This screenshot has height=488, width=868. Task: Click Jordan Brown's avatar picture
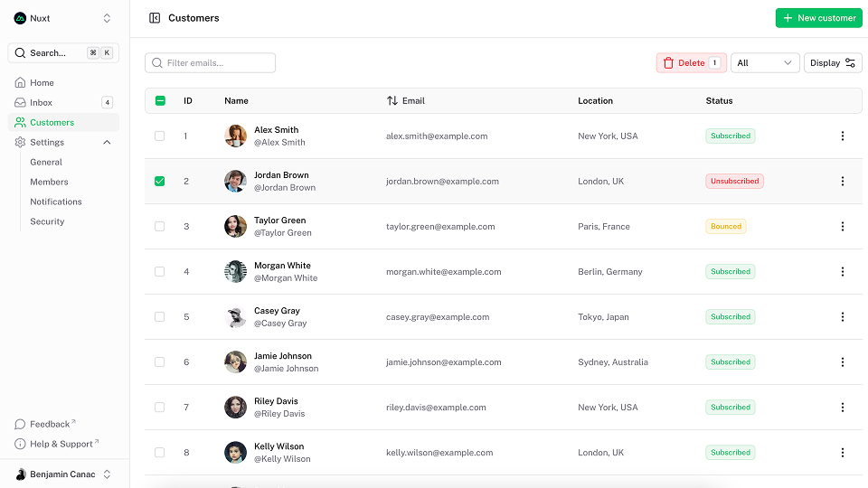(x=235, y=182)
